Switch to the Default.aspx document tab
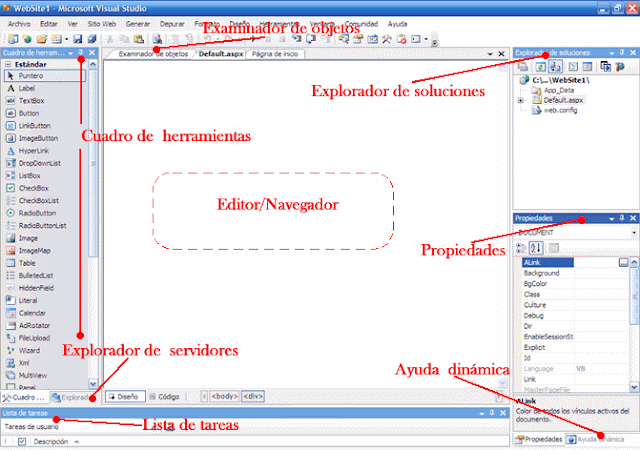This screenshot has width=640, height=450. pos(221,54)
